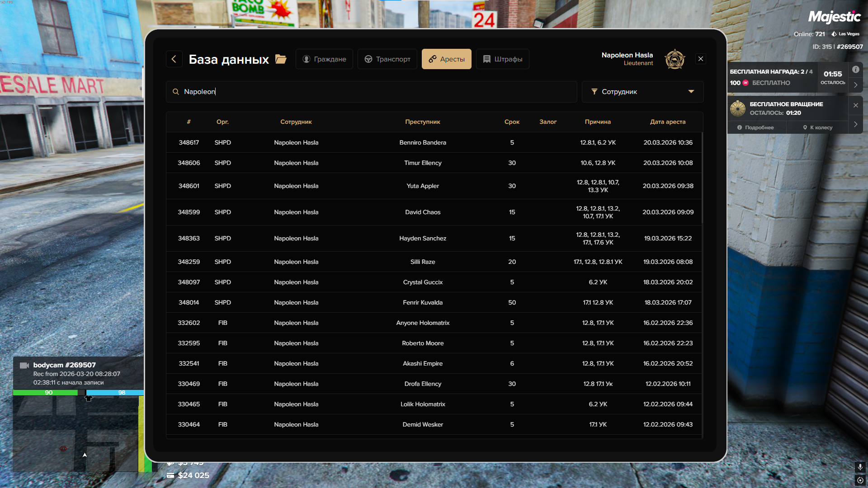Dismiss the free spin notification
This screenshot has width=868, height=488.
855,105
